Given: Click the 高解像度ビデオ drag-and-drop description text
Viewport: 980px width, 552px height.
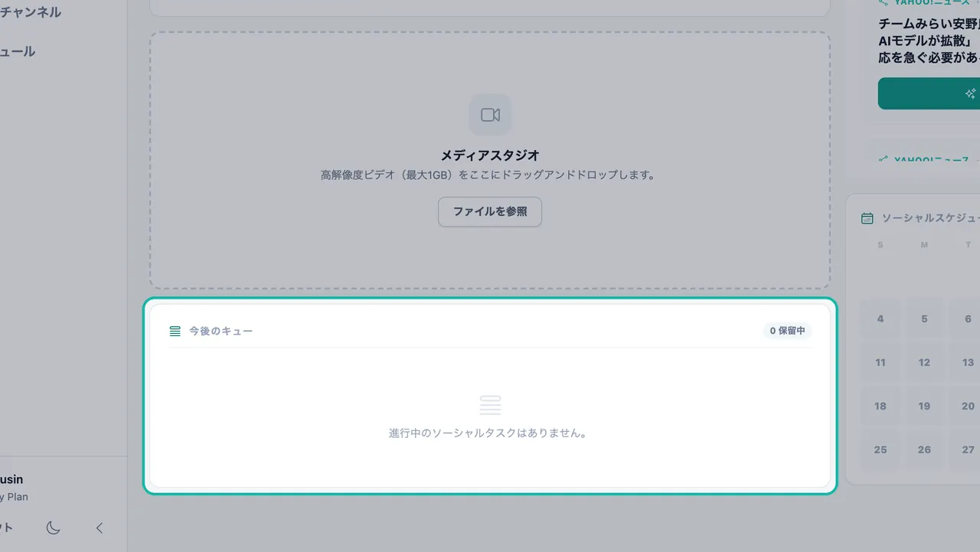Looking at the screenshot, I should pyautogui.click(x=490, y=175).
